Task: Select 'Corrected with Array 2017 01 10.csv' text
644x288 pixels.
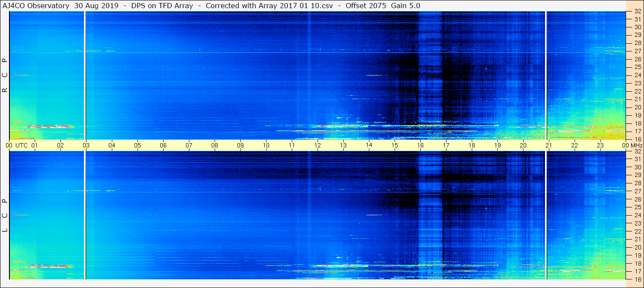Action: pos(270,6)
